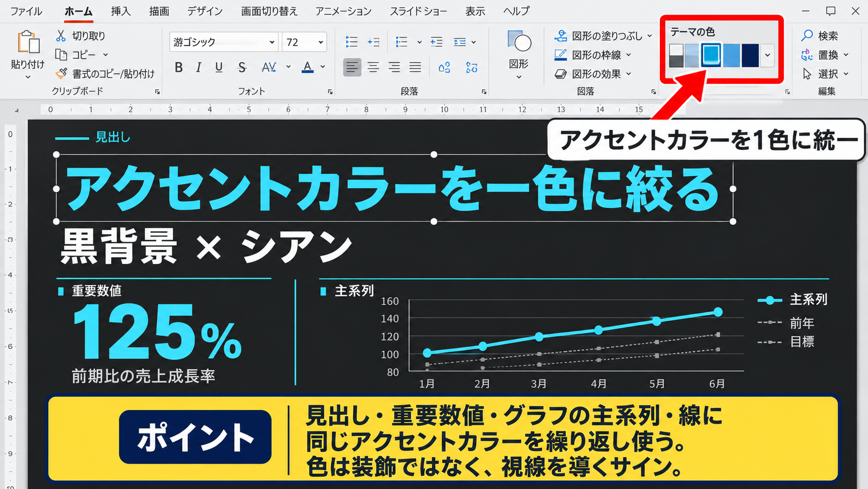The width and height of the screenshot is (868, 489).
Task: Click the 検索 (Find) label
Action: click(x=828, y=36)
